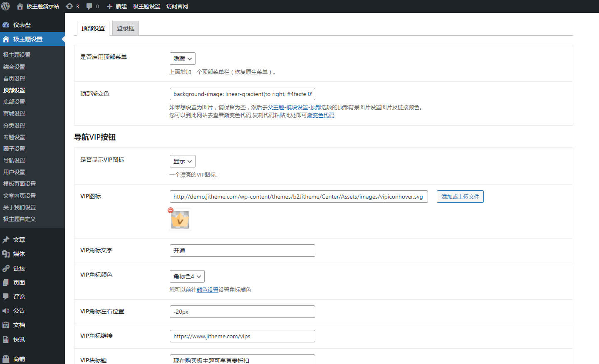The image size is (599, 364).
Task: Click the 链接 chain icon
Action: (x=6, y=268)
